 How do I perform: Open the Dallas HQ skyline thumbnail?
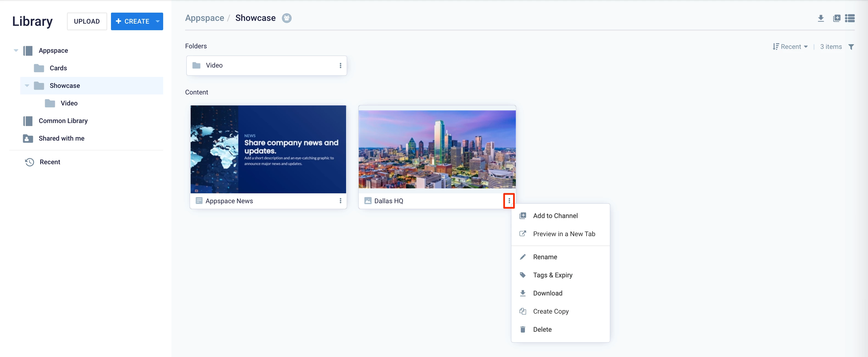[437, 149]
